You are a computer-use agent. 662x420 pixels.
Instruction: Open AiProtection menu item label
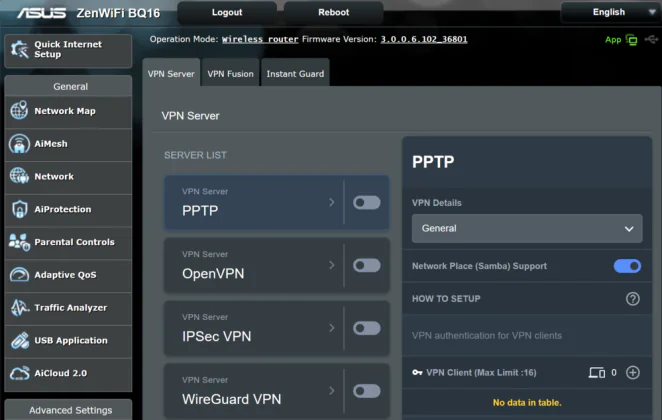pos(62,209)
